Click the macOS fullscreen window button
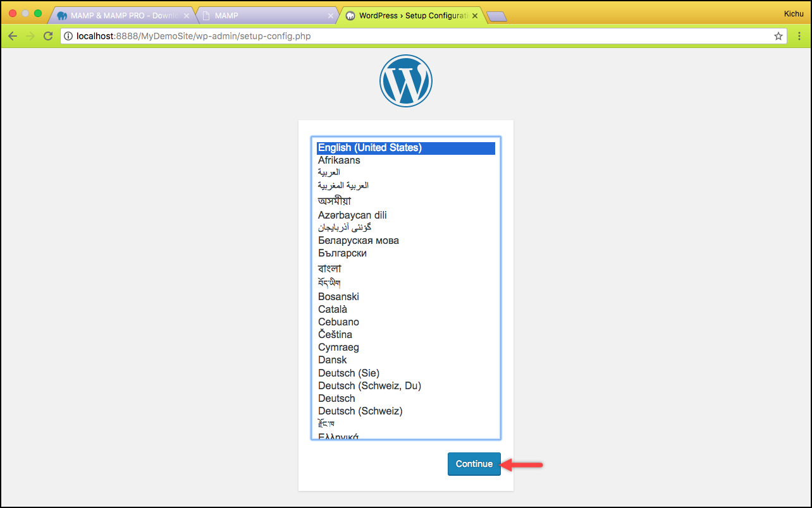Viewport: 812px width, 508px height. [x=38, y=13]
